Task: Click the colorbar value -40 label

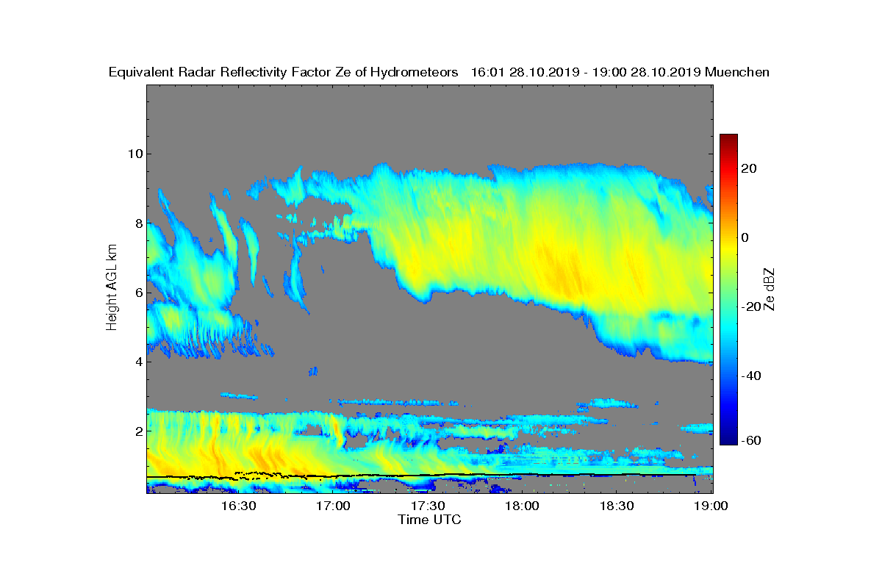Action: click(751, 376)
